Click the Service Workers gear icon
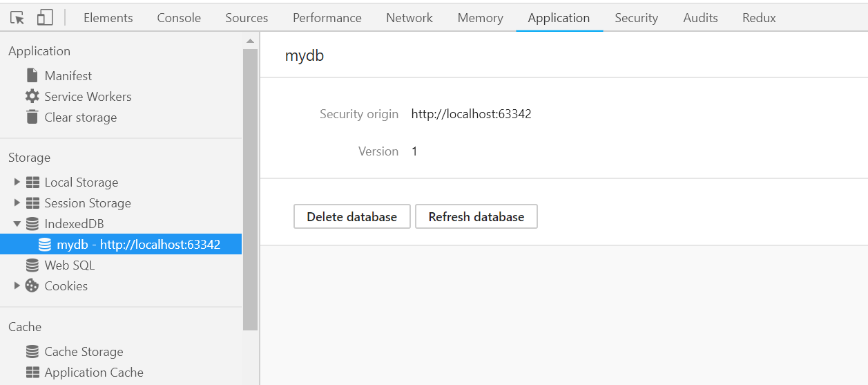The width and height of the screenshot is (868, 385). tap(32, 96)
